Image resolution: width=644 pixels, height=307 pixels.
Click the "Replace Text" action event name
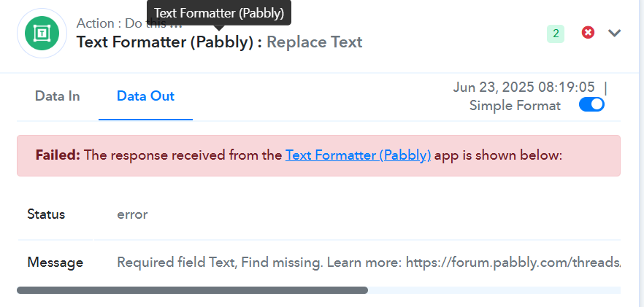[x=315, y=42]
